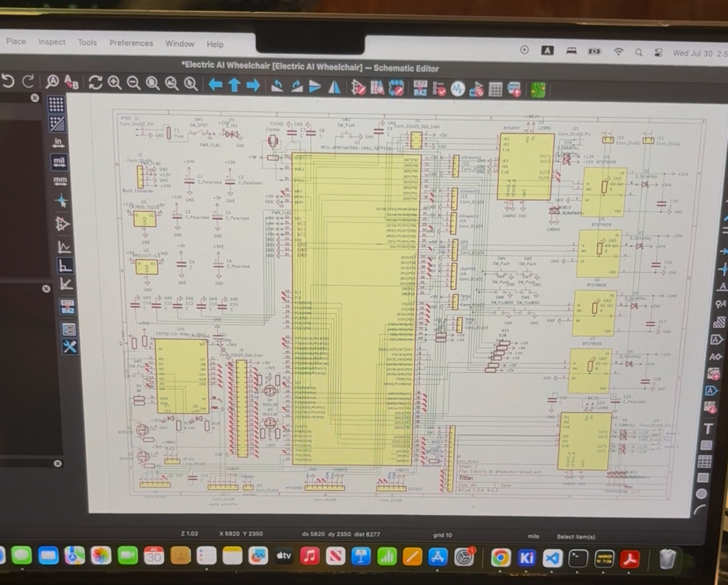Screen dimensions: 728x585
Task: Toggle automatic annotation in left toolbar
Action: tap(68, 307)
